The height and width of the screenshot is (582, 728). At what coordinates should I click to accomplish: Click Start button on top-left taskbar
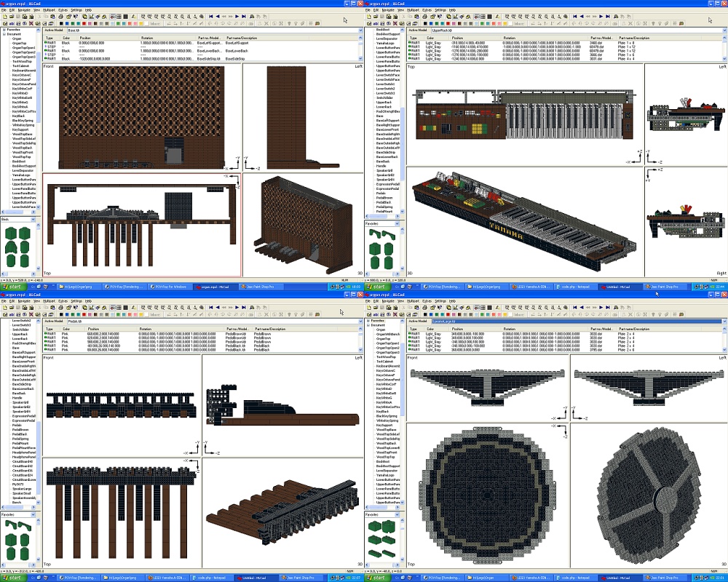(x=13, y=287)
